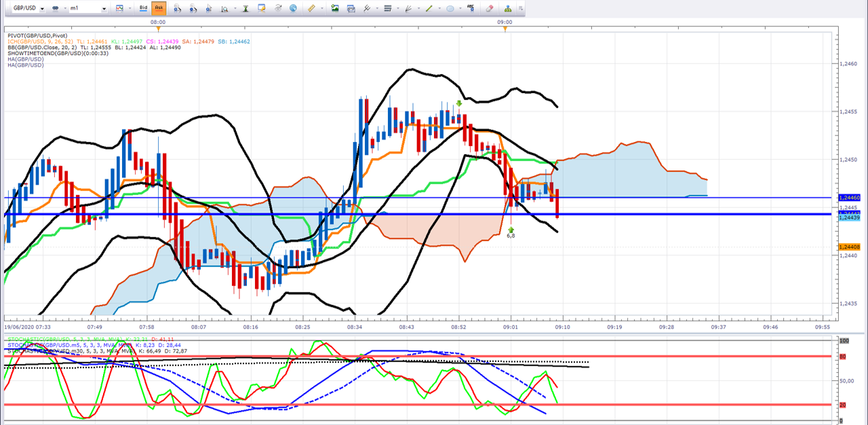Image resolution: width=868 pixels, height=425 pixels.
Task: Expand the trend line dropdown arrow
Action: (439, 9)
